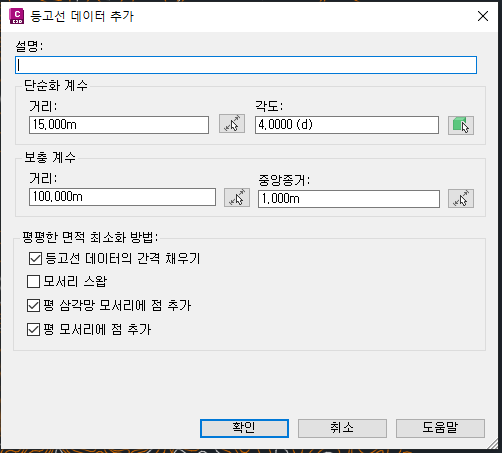Click the Civil 3D app icon in title bar
The width and height of the screenshot is (502, 453).
(17, 16)
